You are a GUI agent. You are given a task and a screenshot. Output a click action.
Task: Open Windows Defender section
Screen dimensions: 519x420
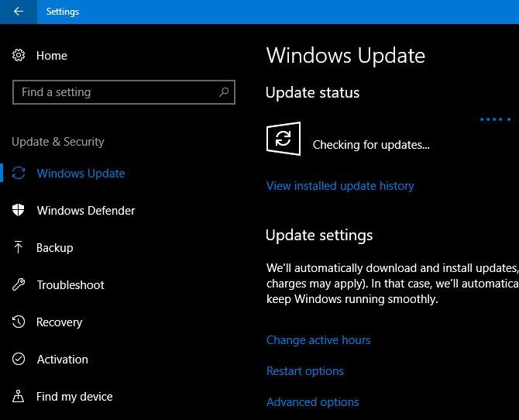click(86, 211)
